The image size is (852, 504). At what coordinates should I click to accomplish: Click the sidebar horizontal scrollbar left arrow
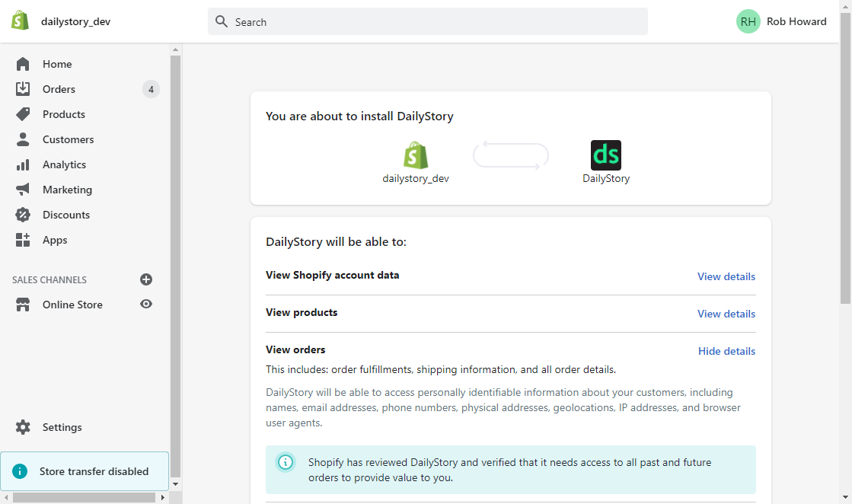point(6,497)
